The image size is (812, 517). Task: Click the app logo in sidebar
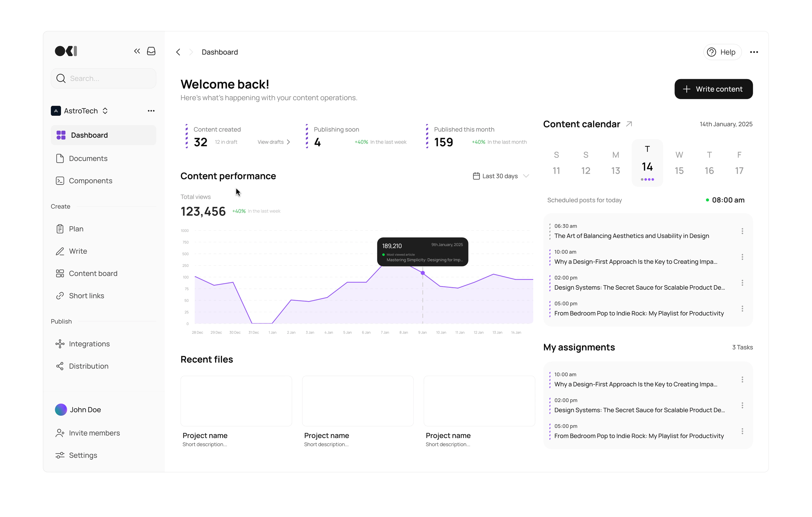click(x=66, y=51)
